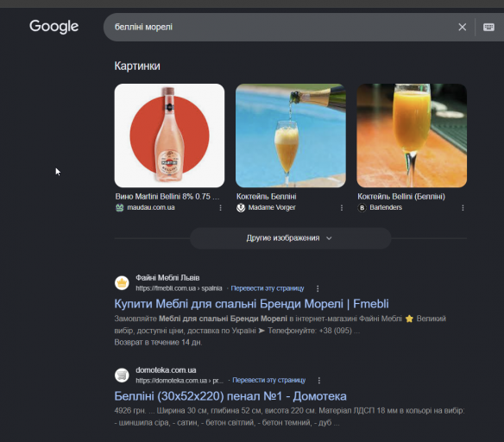Click the 'maudau.com.ua' source label
504x442 pixels.
[151, 208]
